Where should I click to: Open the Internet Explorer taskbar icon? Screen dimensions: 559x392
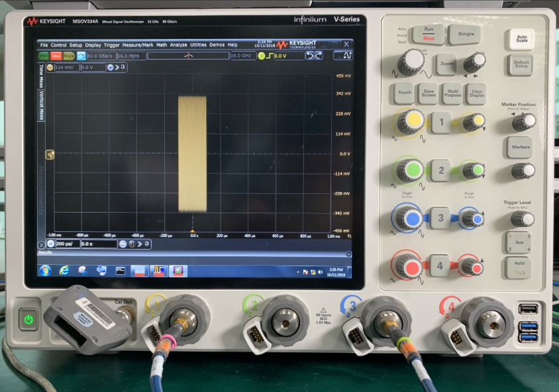point(64,270)
